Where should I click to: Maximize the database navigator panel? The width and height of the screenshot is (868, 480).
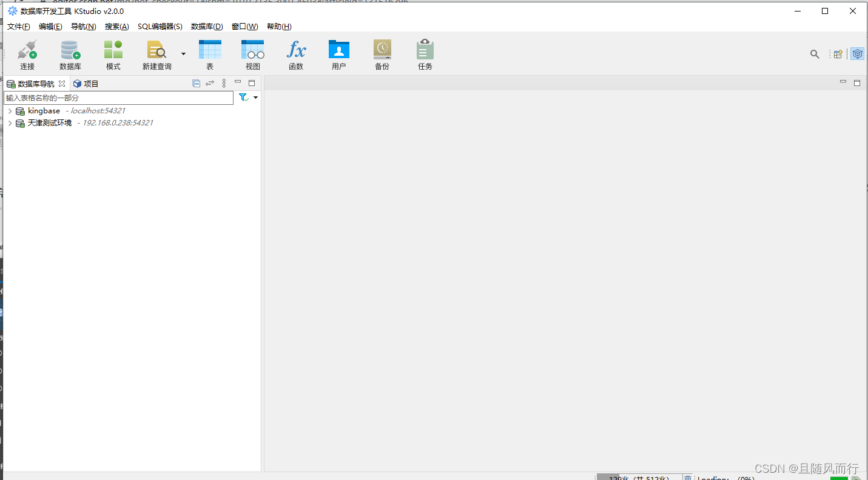[x=252, y=83]
